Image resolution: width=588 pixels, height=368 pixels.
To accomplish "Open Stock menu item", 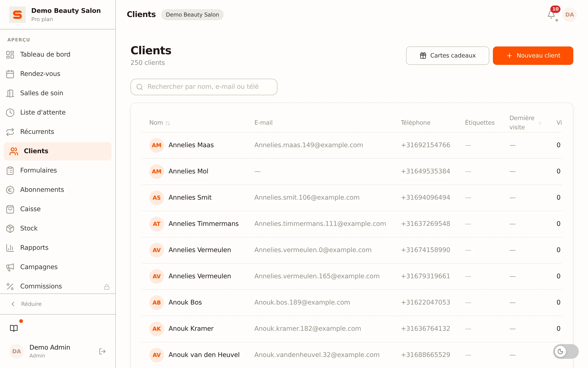I will click(x=58, y=228).
